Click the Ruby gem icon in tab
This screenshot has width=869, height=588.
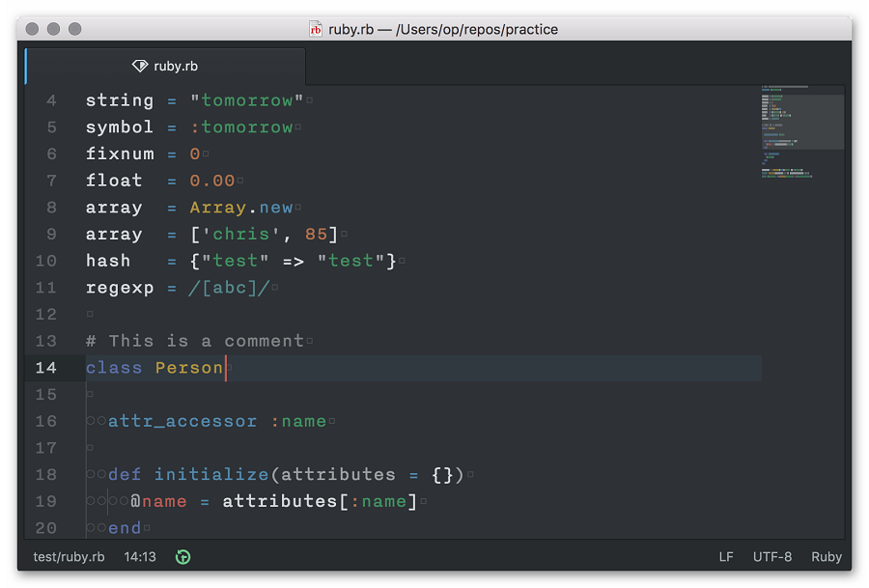tap(140, 66)
